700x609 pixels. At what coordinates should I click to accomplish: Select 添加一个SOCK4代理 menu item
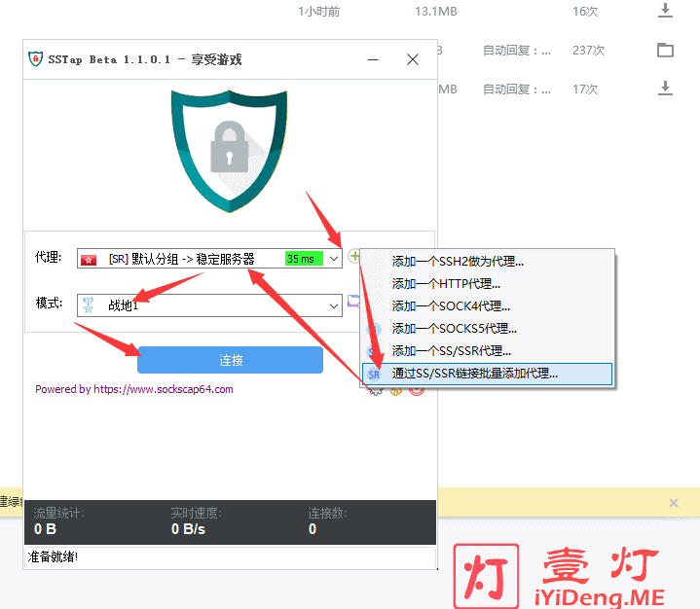point(487,306)
